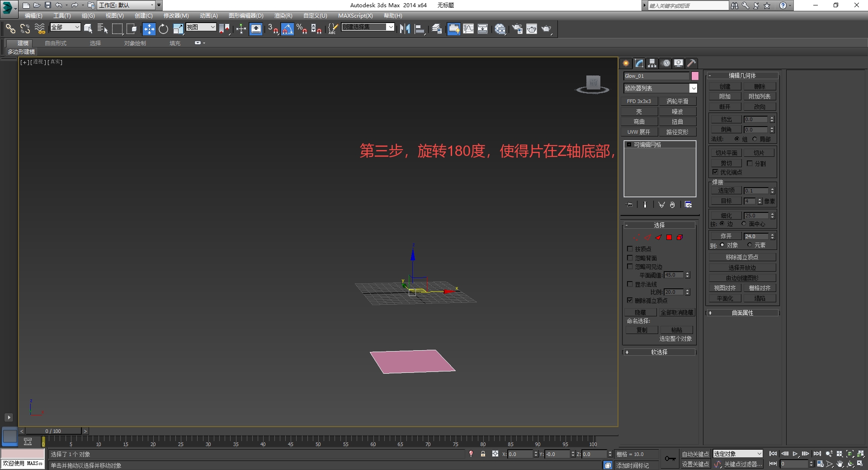Select the Select and Rotate tool

(x=163, y=29)
